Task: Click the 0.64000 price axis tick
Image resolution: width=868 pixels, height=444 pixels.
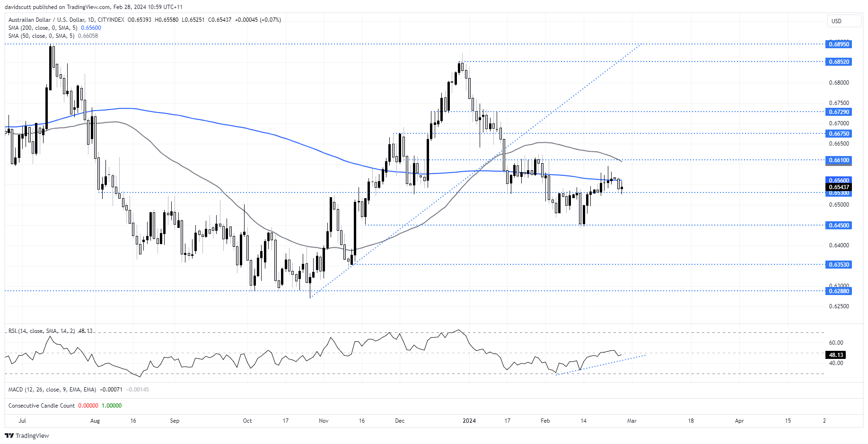Action: pyautogui.click(x=839, y=245)
